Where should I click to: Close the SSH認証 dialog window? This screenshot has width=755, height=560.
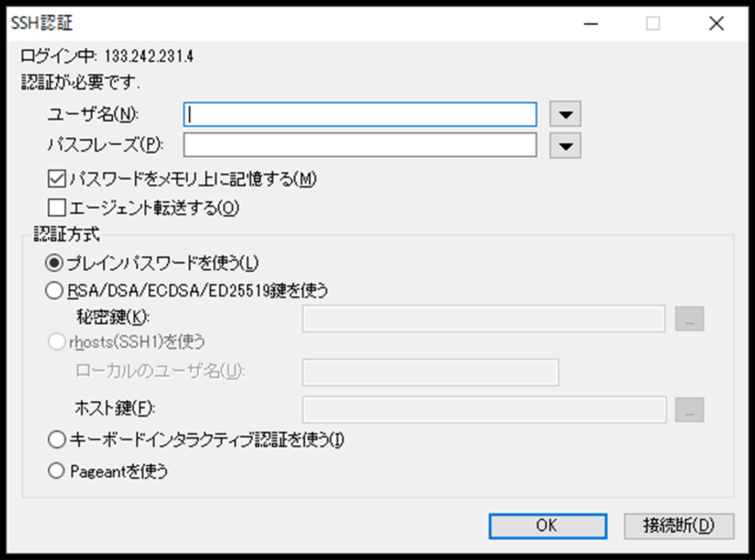716,24
